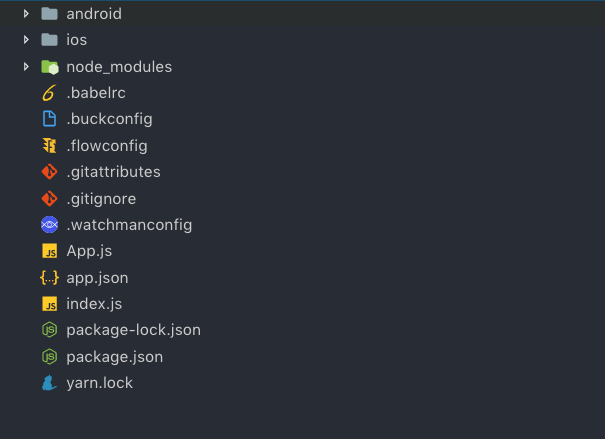Expand the ios folder arrow
This screenshot has height=439, width=605.
(26, 41)
